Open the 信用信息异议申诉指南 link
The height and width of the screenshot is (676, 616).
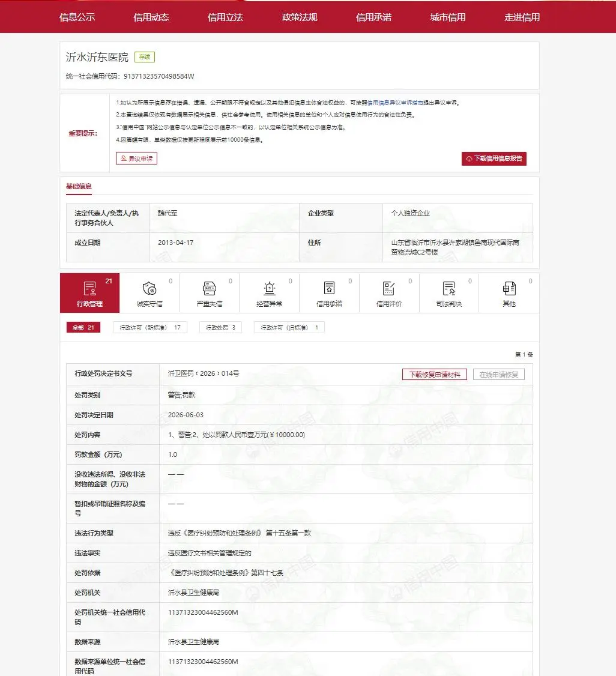[395, 103]
